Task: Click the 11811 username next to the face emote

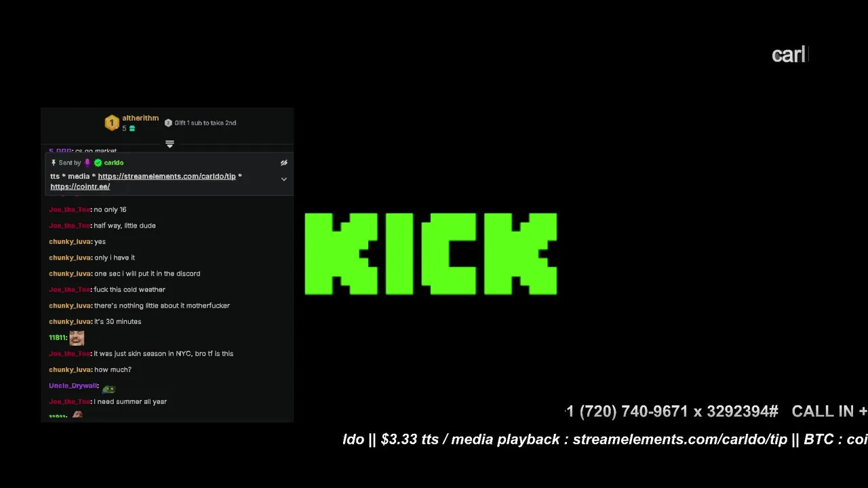Action: click(58, 338)
